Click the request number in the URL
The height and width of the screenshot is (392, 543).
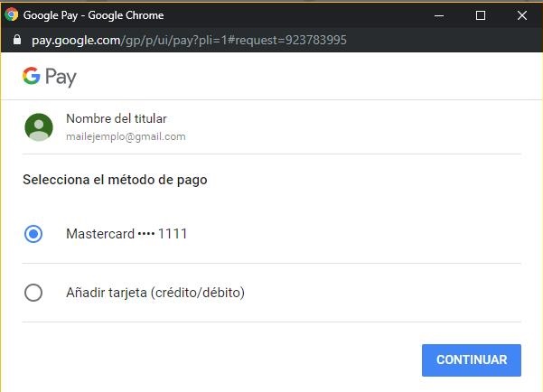pyautogui.click(x=315, y=41)
